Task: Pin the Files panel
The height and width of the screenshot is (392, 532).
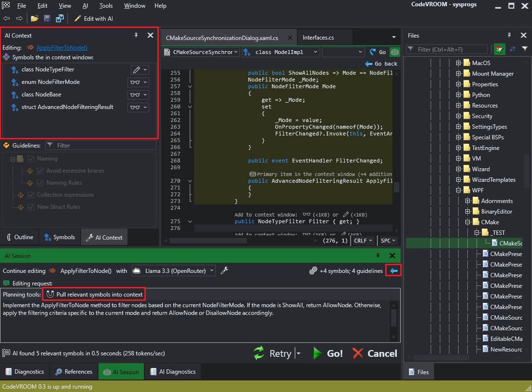Action: point(509,35)
